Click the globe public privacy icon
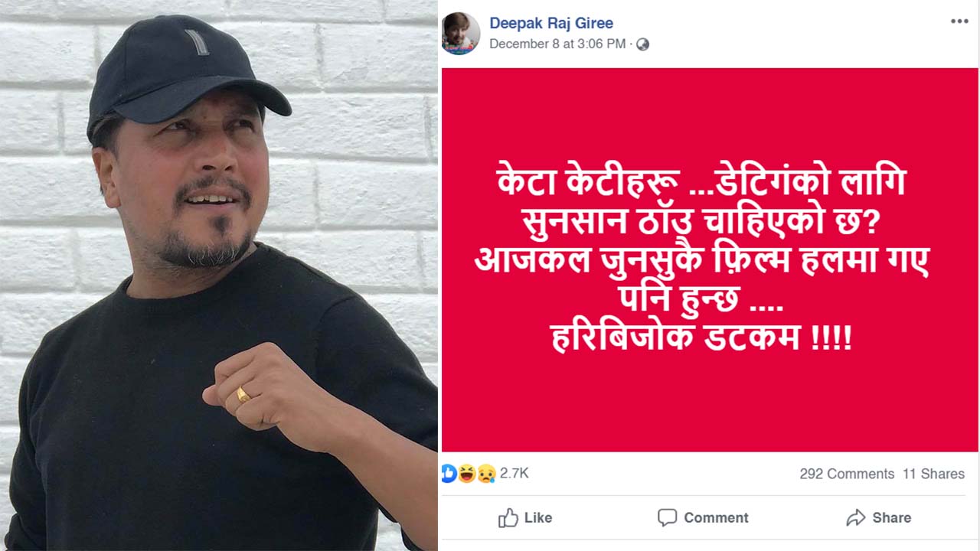This screenshot has width=980, height=551. 642,44
